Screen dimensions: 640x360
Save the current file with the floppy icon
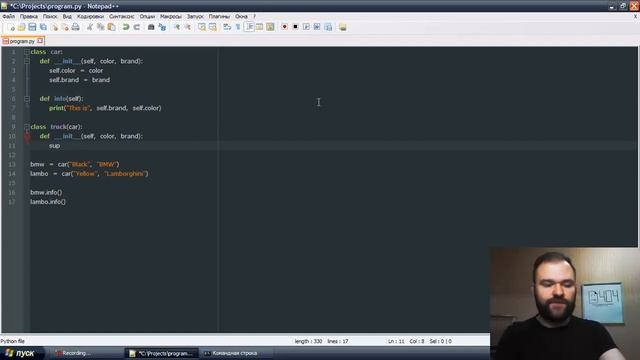[x=32, y=27]
